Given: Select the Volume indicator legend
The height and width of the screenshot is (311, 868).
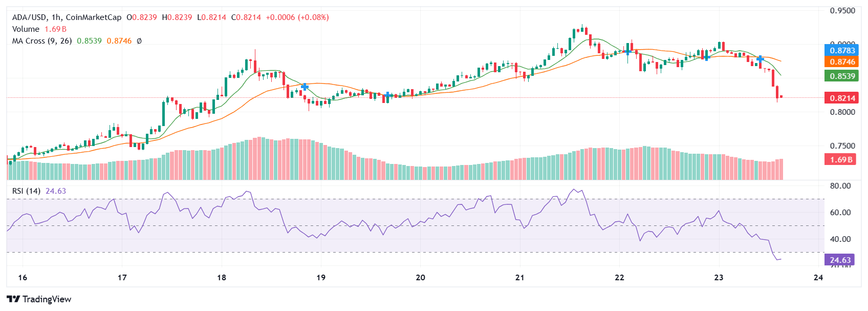Looking at the screenshot, I should pos(26,29).
